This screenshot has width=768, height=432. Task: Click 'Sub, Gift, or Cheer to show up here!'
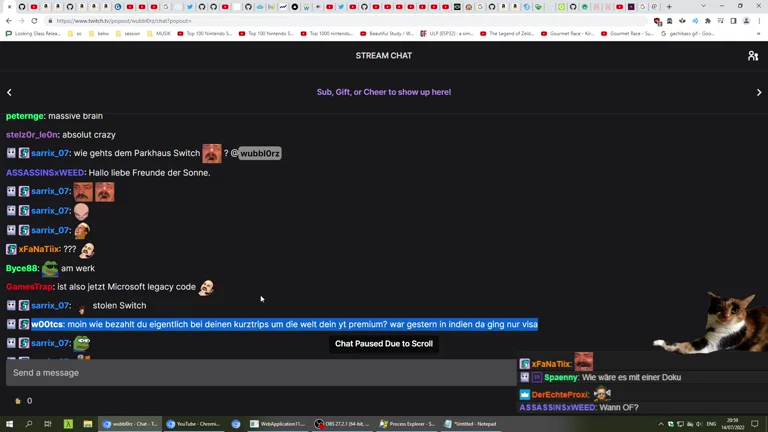(x=384, y=92)
